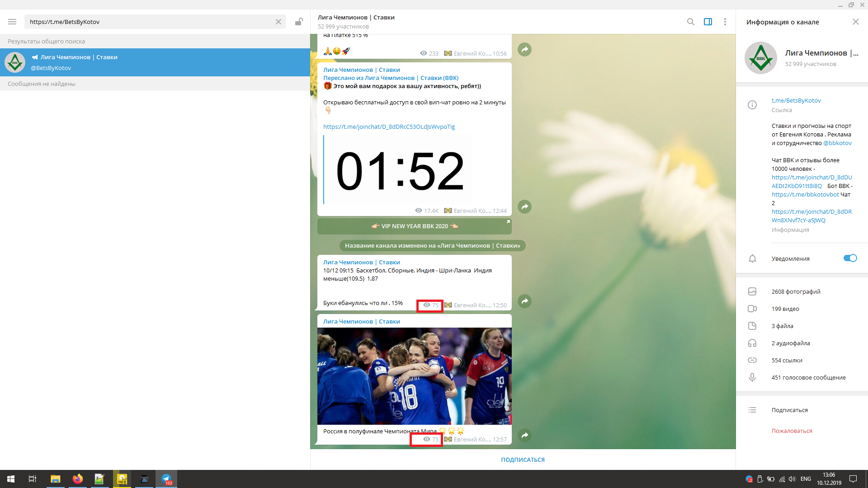Open the hamburger main menu
This screenshot has width=868, height=488.
coord(12,22)
